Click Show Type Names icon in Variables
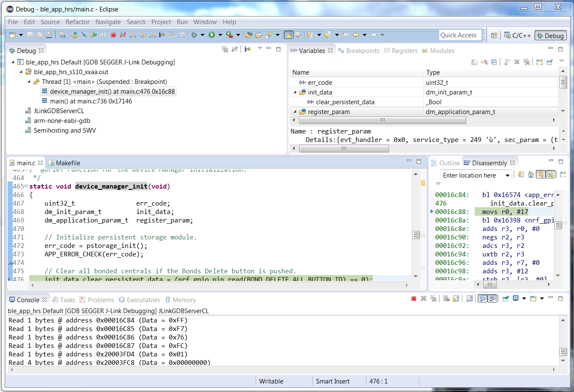Screen dimensions: 574x392 click(x=474, y=62)
